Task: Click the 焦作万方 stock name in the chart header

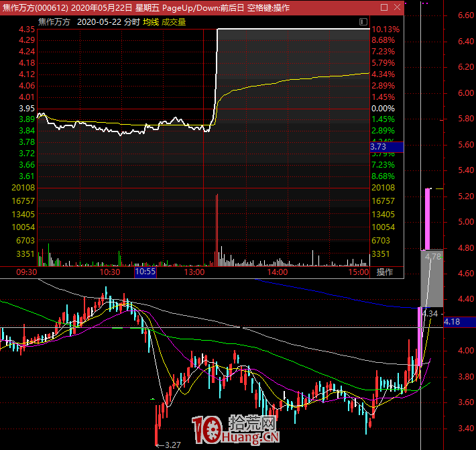Action: (x=54, y=22)
